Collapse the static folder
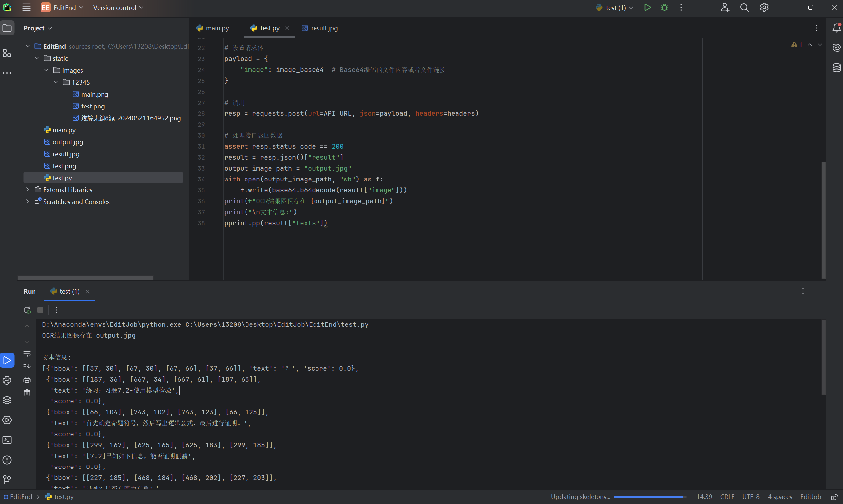The width and height of the screenshot is (843, 504). (x=37, y=58)
